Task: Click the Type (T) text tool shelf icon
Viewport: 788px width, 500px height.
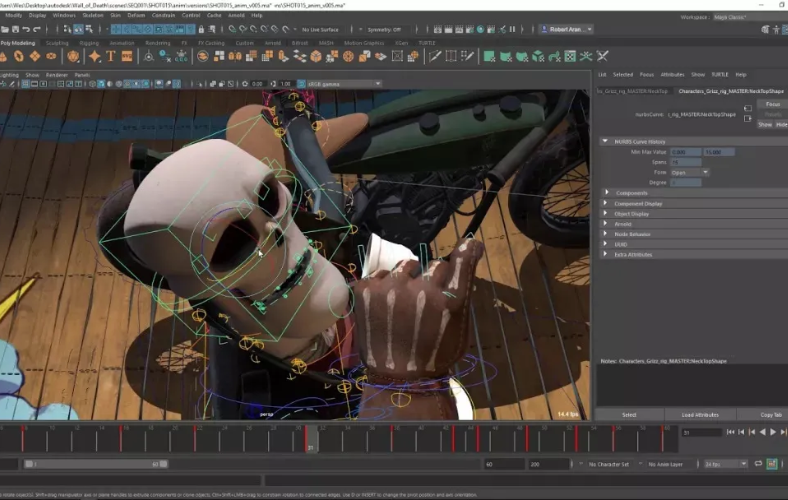Action: click(x=111, y=57)
